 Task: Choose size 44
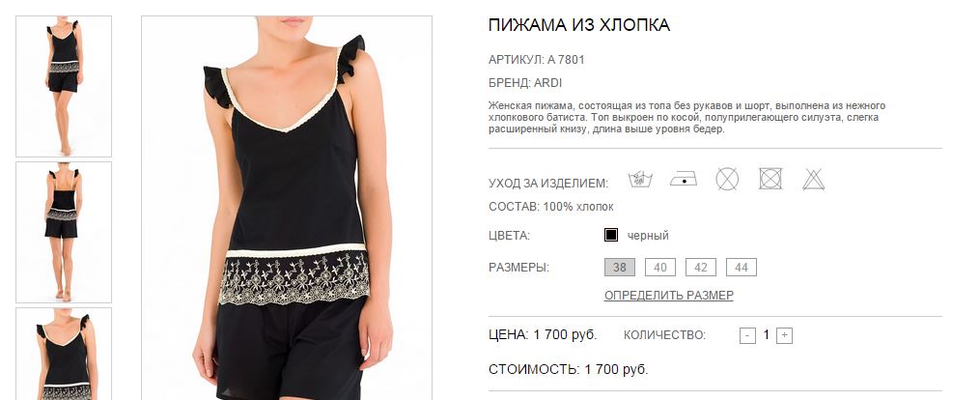point(742,268)
